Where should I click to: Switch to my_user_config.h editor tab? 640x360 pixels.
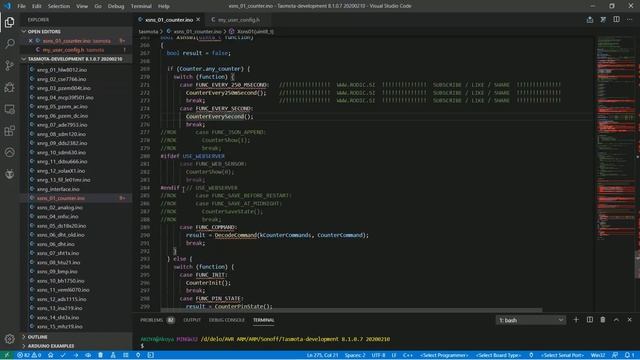point(238,20)
